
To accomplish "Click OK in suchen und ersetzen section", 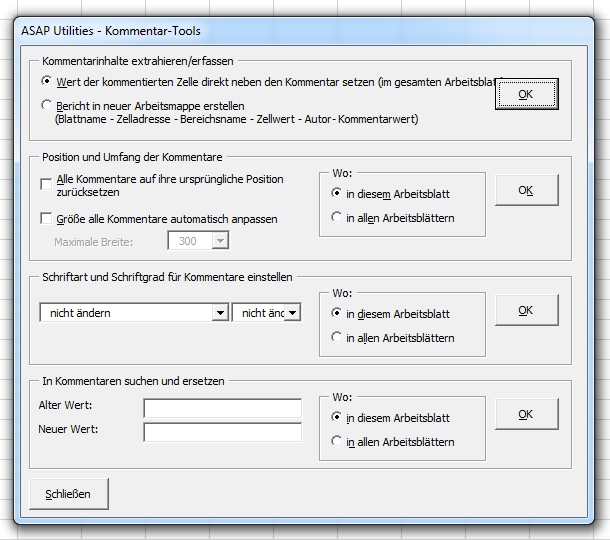I will click(x=526, y=414).
